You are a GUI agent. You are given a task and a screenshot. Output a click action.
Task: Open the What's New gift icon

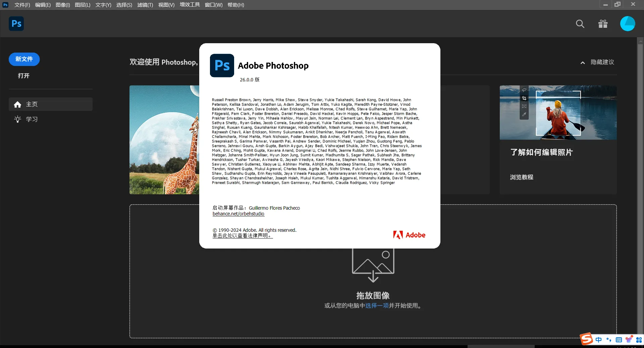(603, 24)
